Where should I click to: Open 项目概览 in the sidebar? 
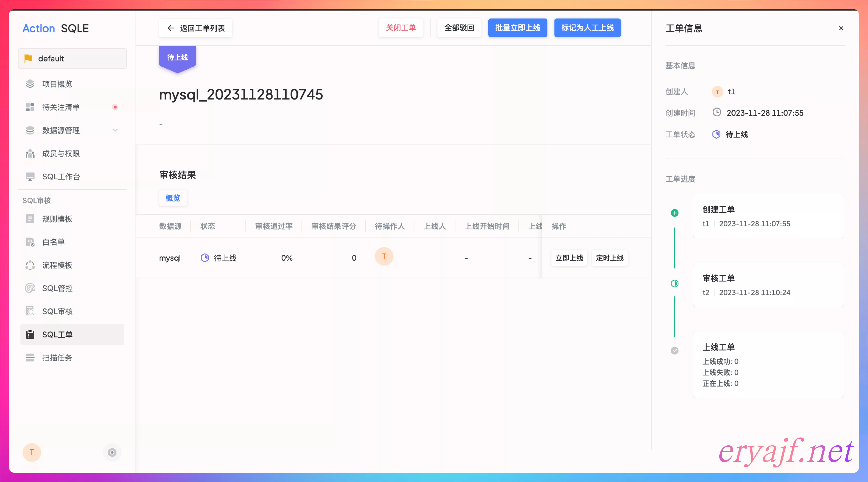pos(72,84)
